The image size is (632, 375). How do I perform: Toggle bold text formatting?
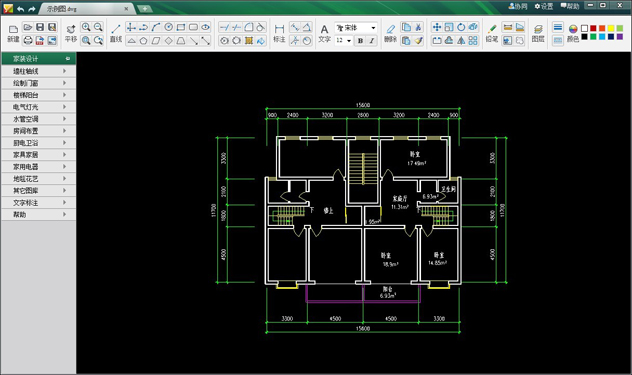[x=360, y=40]
